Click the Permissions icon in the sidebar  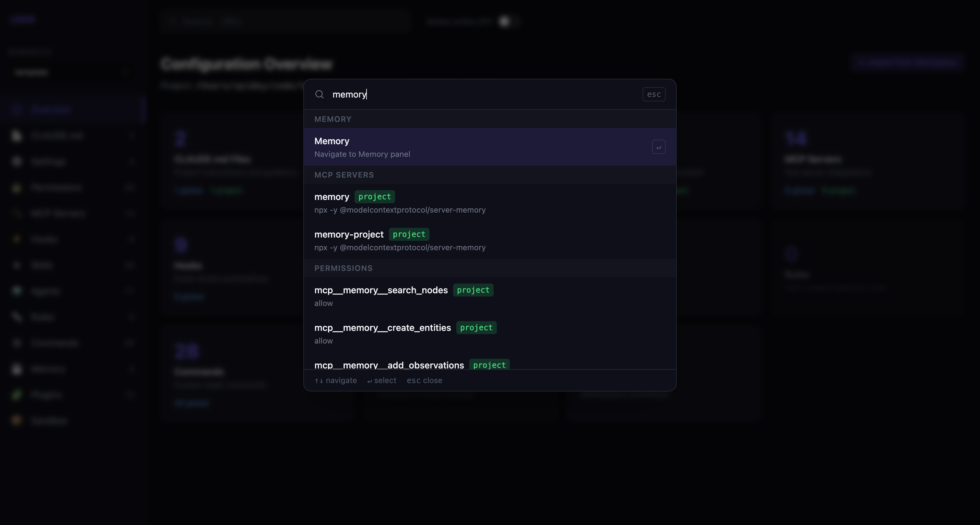[17, 187]
